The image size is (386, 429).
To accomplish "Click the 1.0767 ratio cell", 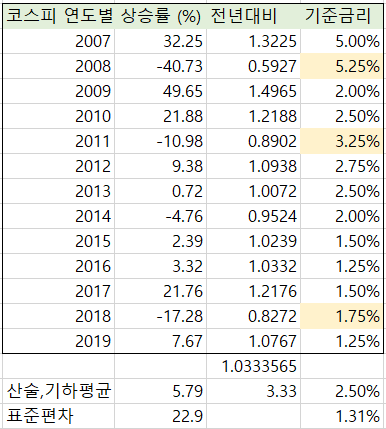I will click(x=253, y=341).
